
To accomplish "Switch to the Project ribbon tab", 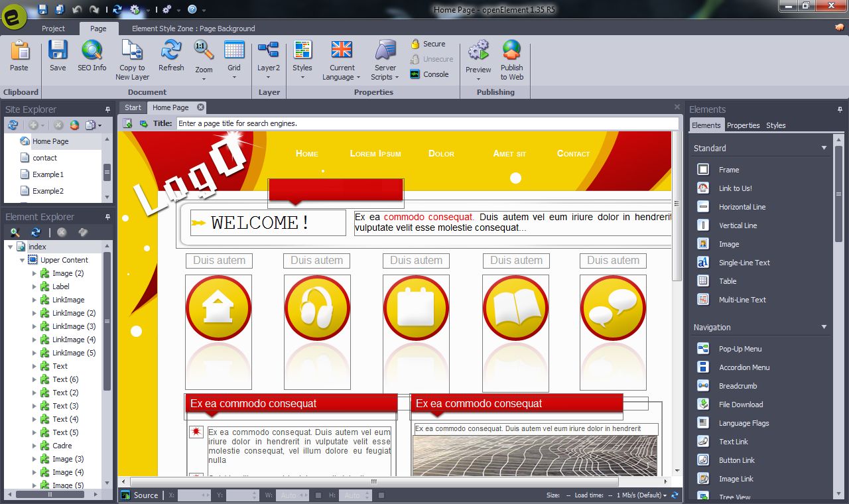I will 53,29.
